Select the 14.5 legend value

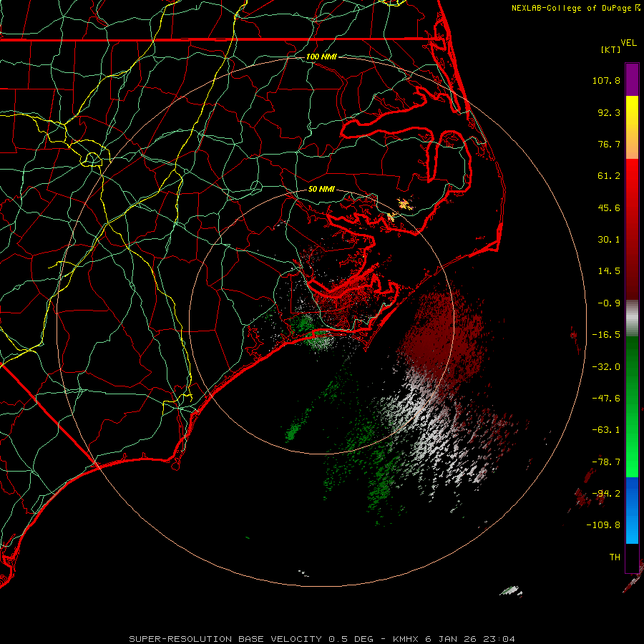click(609, 271)
